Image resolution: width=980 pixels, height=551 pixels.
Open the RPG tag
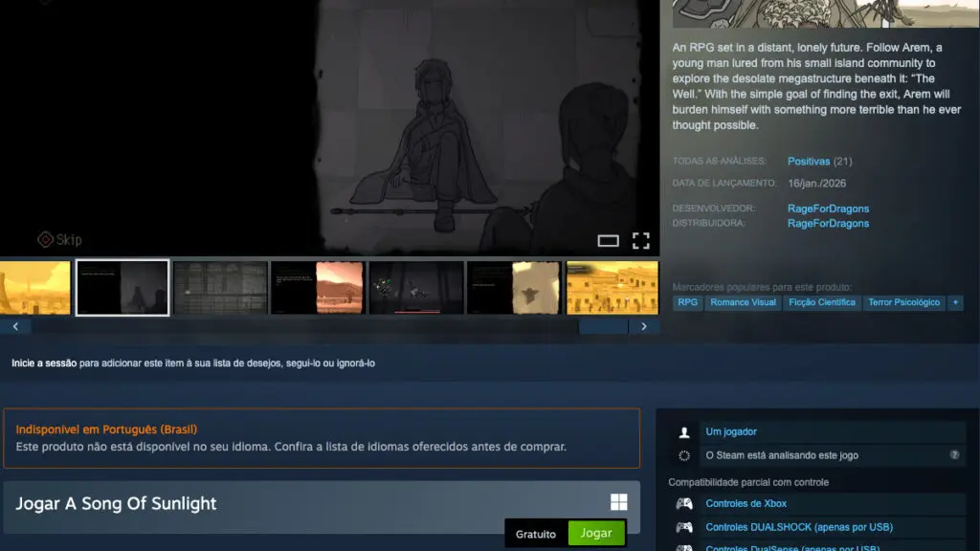pos(687,303)
